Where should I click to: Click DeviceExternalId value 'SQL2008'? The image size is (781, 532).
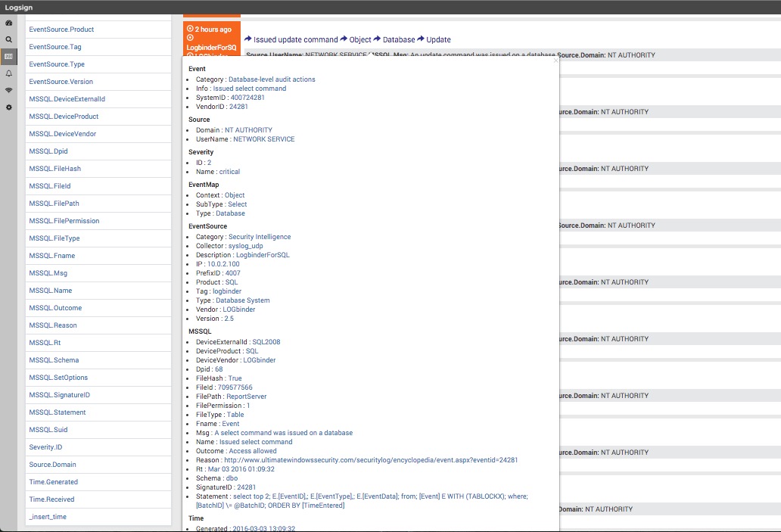tap(266, 342)
